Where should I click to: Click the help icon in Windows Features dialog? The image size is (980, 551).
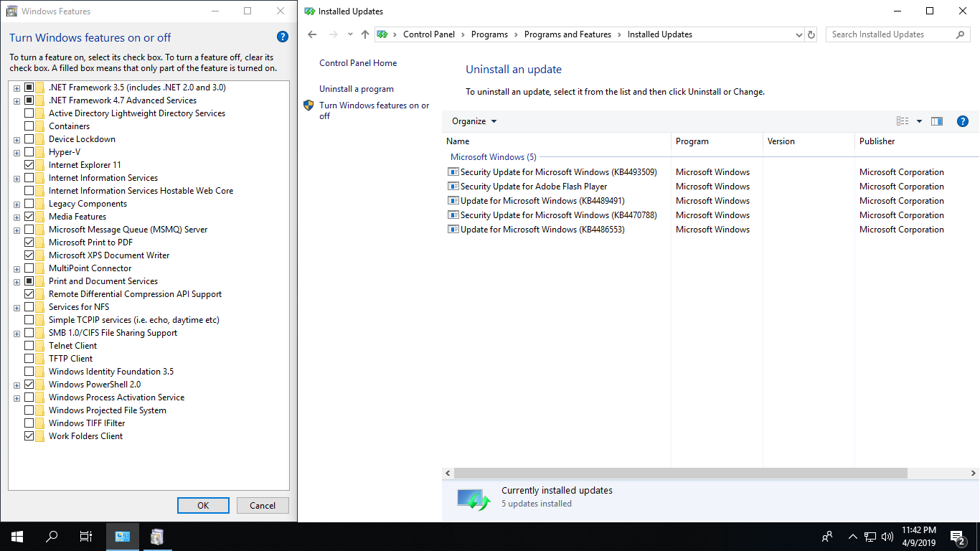pos(283,37)
